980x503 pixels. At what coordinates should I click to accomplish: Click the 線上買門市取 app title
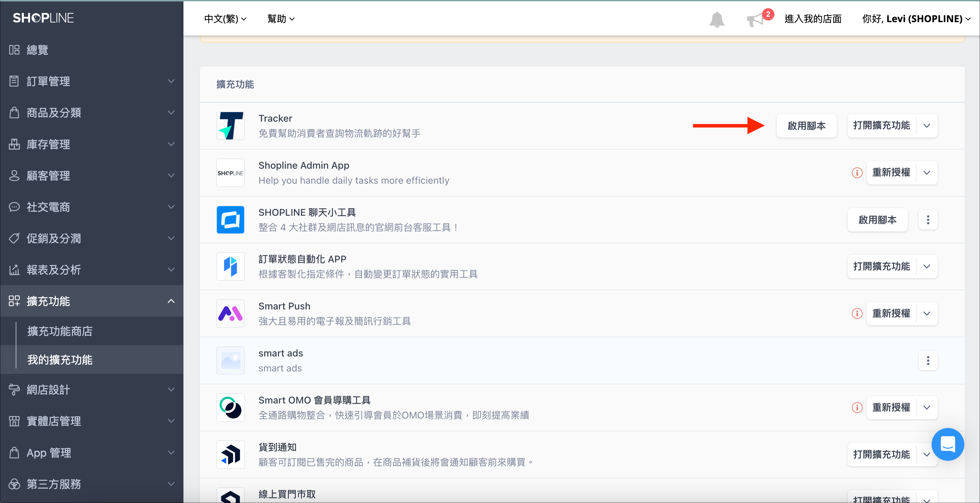point(287,494)
